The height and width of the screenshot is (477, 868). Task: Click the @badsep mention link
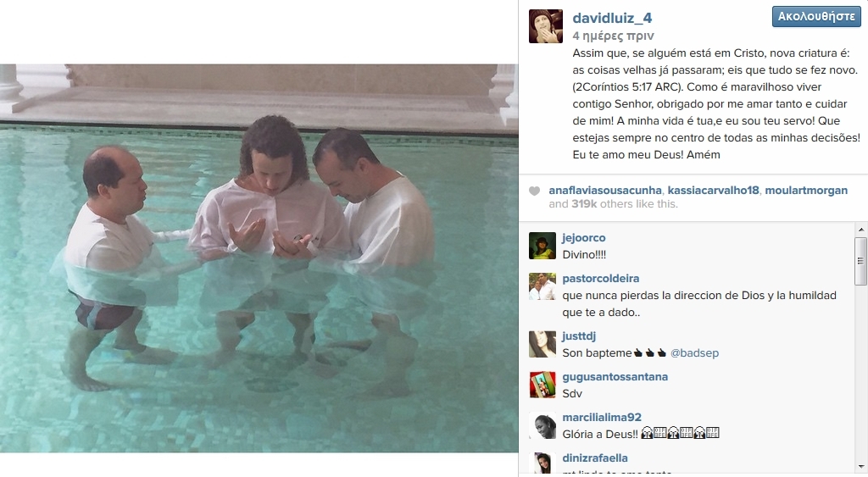(694, 353)
